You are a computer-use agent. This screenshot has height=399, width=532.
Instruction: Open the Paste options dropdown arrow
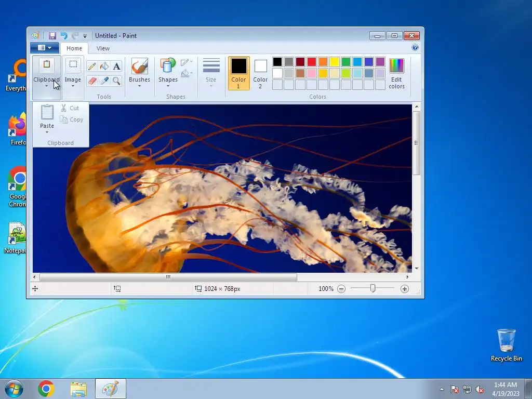click(47, 132)
